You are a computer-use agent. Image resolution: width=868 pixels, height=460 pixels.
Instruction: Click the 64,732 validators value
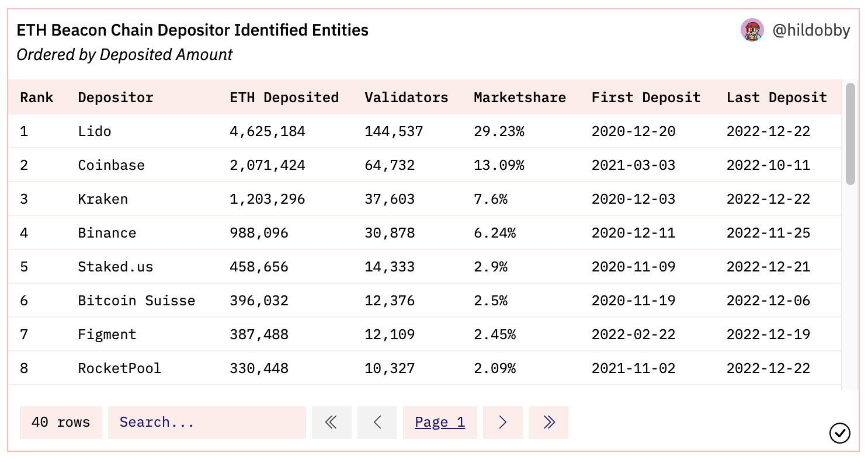(x=390, y=165)
